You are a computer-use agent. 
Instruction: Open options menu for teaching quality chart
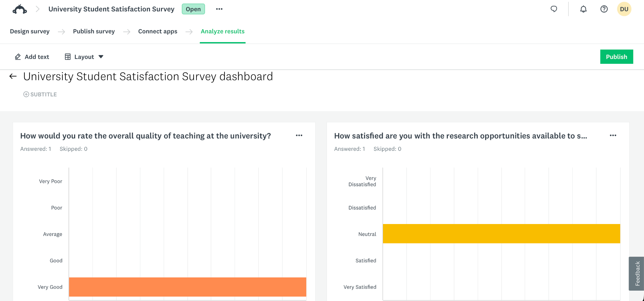coord(299,135)
